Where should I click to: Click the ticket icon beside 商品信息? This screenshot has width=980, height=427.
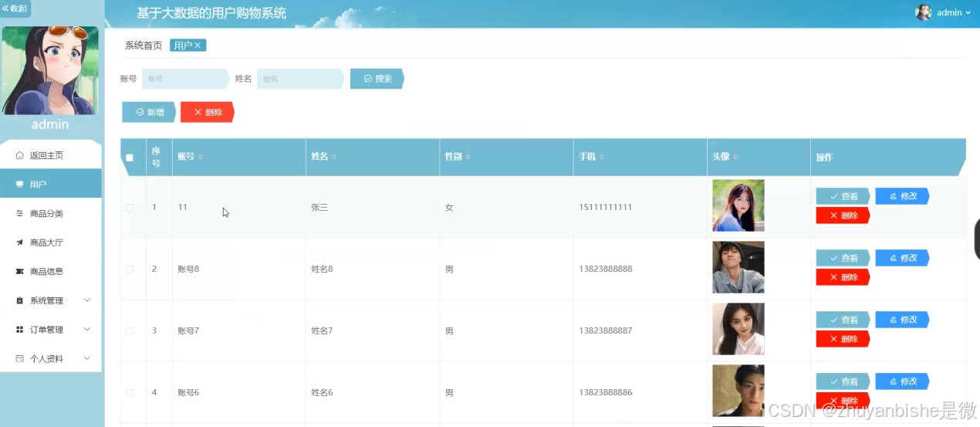point(19,272)
